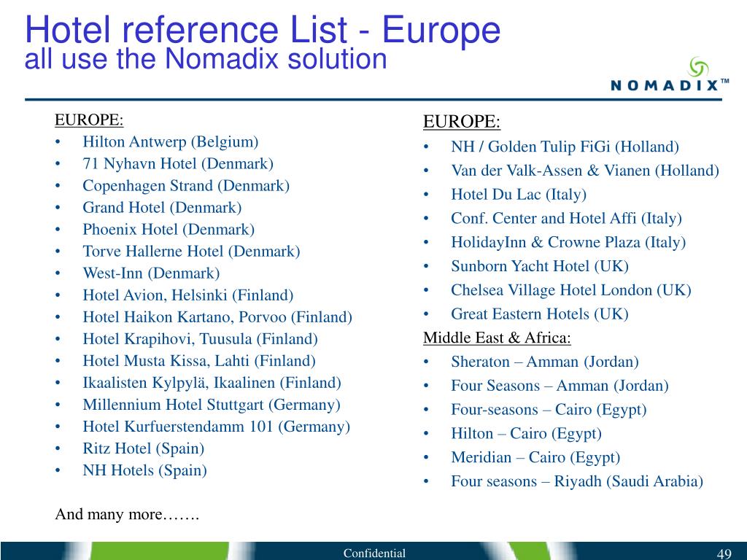Select 'Hotel Kurfuerstendamm 101 (Germany)'
The image size is (747, 560).
coord(216,427)
